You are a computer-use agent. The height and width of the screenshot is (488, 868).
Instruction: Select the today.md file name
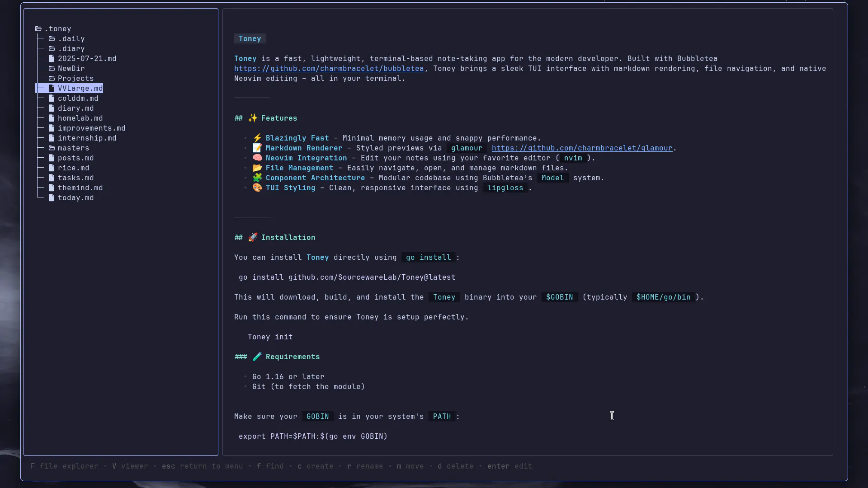pyautogui.click(x=75, y=198)
